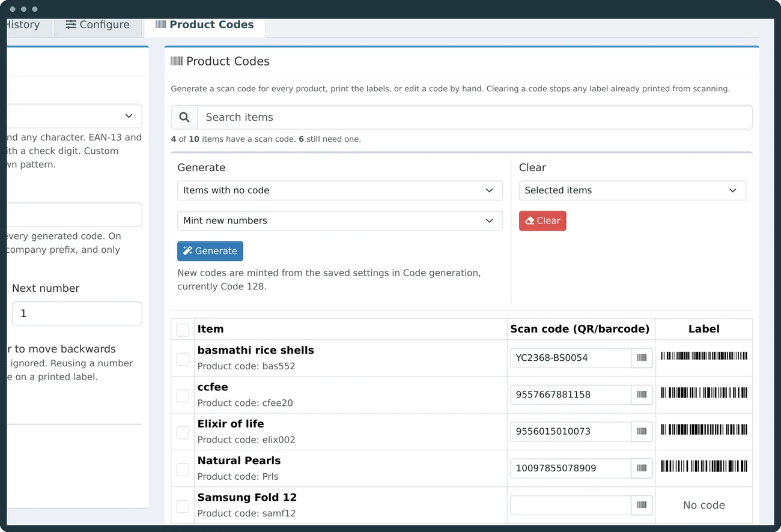This screenshot has width=781, height=532.
Task: Click the Next number input field
Action: [77, 313]
